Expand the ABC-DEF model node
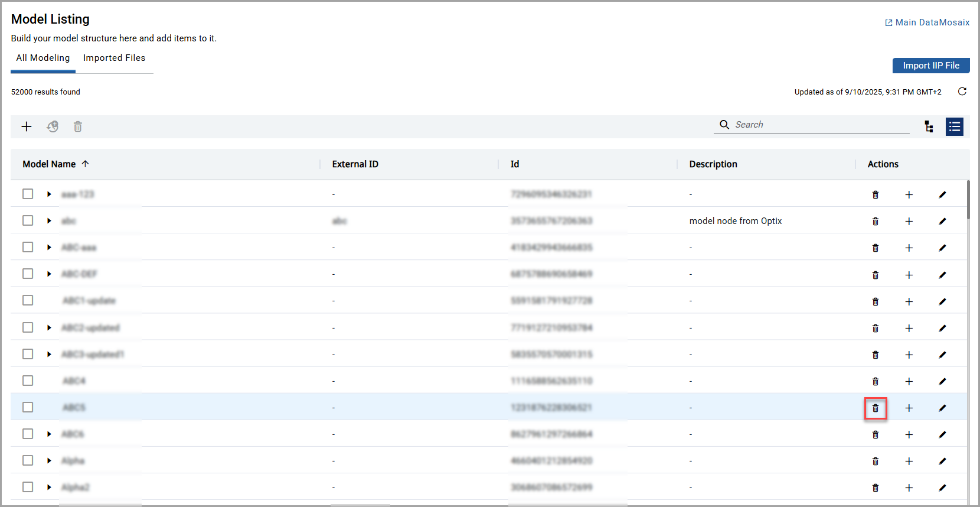980x507 pixels. 49,274
